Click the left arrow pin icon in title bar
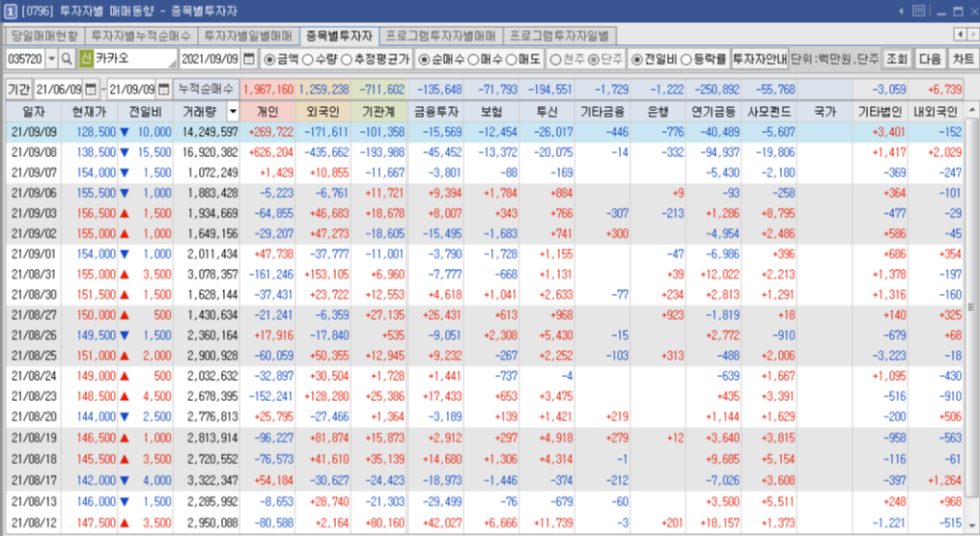980x536 pixels. pyautogui.click(x=902, y=11)
